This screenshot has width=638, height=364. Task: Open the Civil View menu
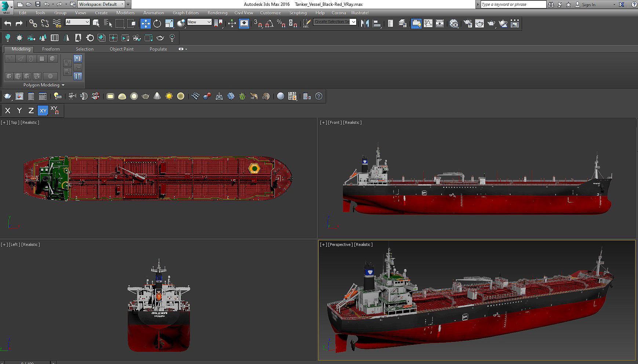tap(244, 12)
